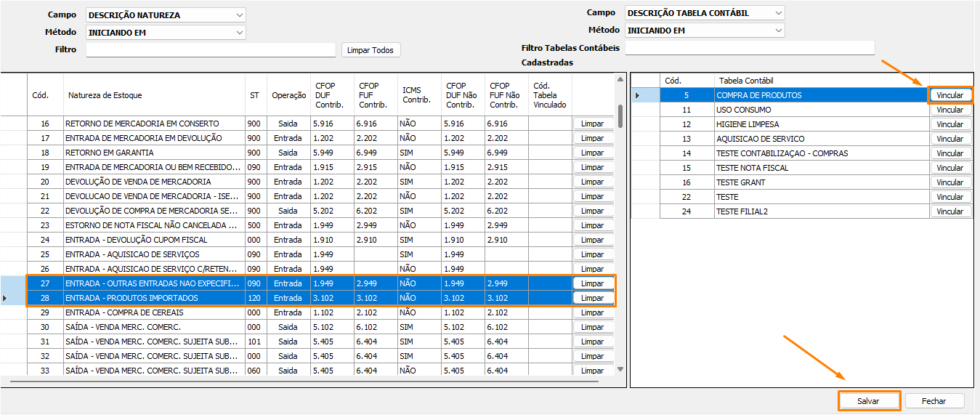Click Limpar for SAÍDA - VENDA MERC. COMERC.
Screen dimensions: 980x420
pyautogui.click(x=593, y=327)
